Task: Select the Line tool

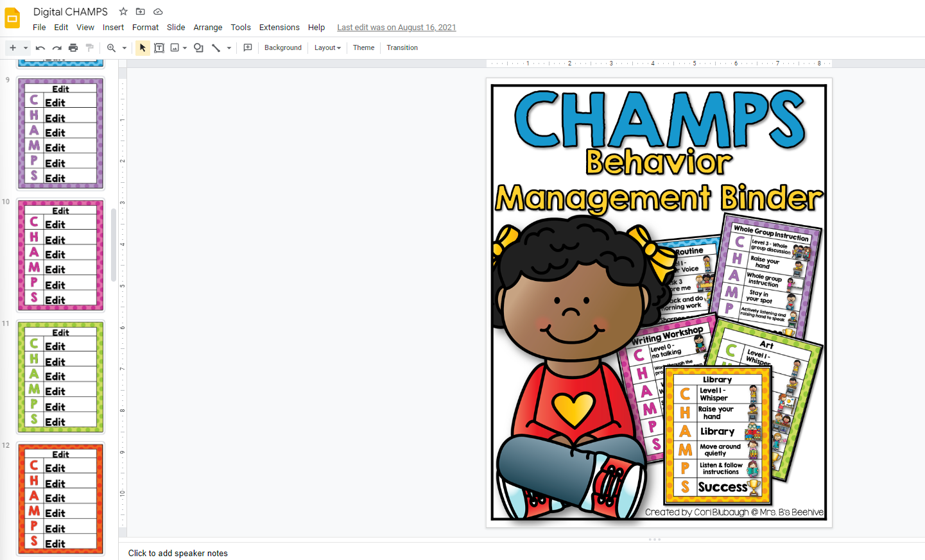Action: coord(216,47)
